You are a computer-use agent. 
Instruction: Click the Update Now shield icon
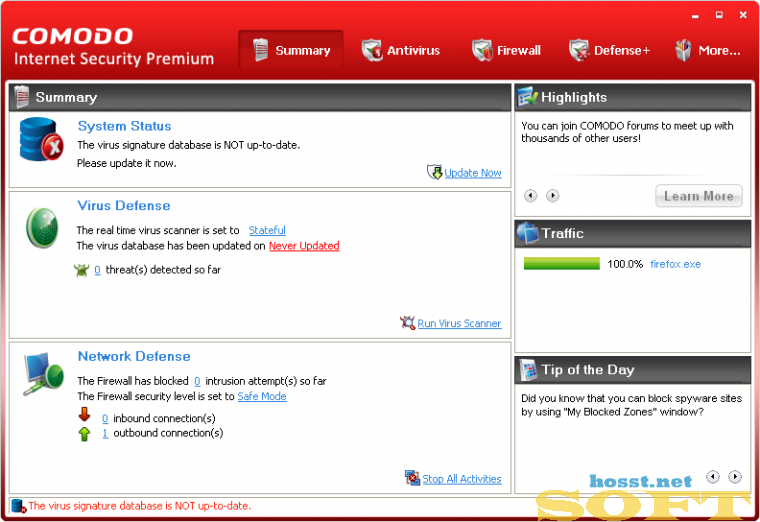(435, 172)
